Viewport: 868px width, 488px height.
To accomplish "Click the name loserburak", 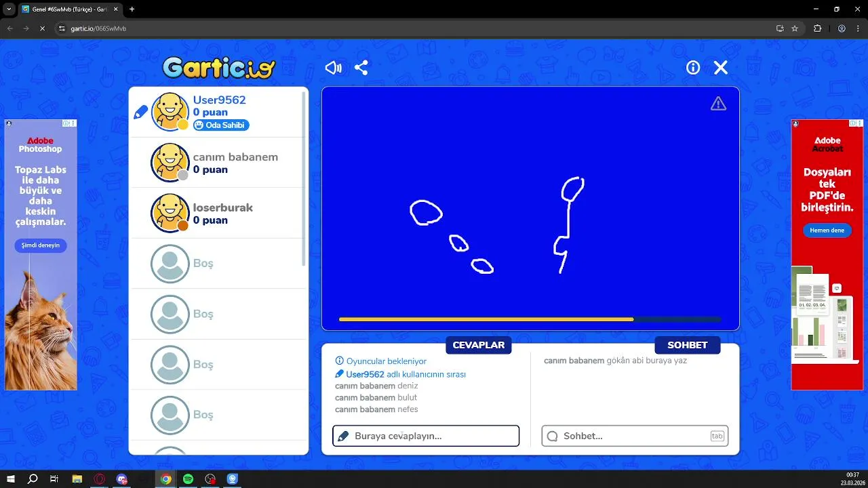I will click(222, 207).
